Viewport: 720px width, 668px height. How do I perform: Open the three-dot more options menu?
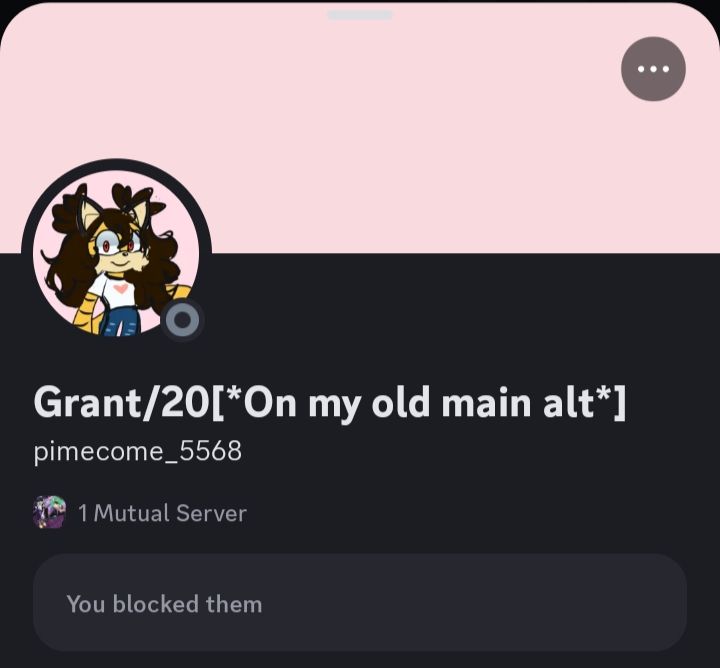[653, 69]
